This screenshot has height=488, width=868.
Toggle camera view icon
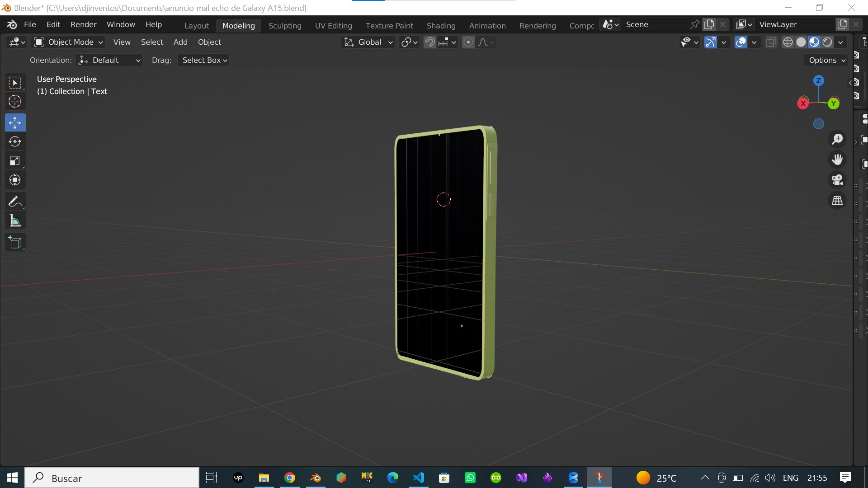pos(837,180)
